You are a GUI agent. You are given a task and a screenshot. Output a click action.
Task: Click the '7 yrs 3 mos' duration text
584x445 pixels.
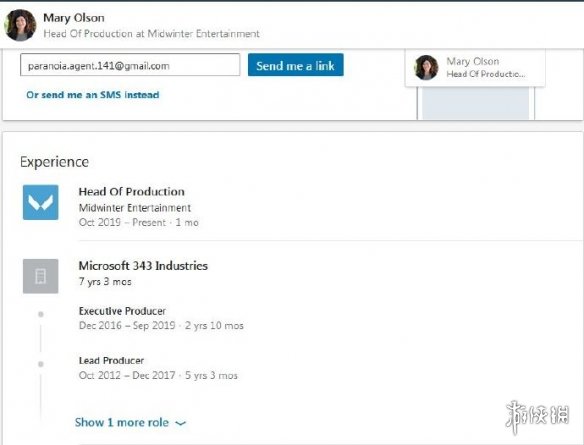[105, 282]
